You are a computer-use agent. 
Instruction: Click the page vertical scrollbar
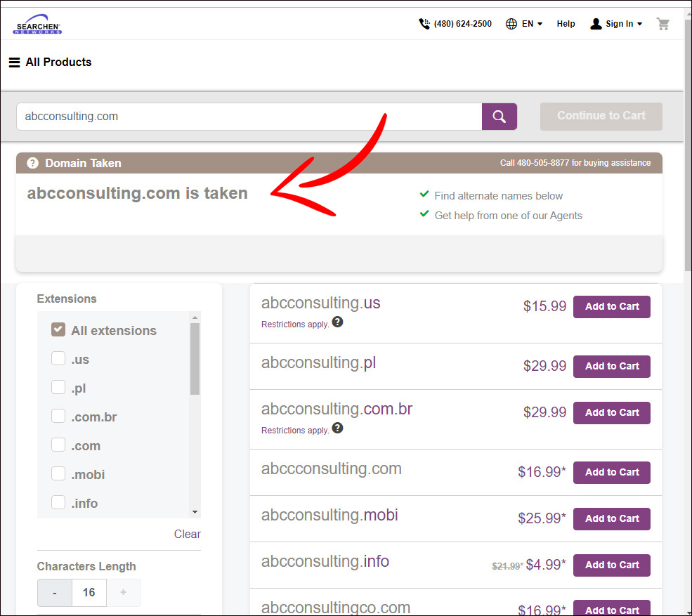[688, 145]
